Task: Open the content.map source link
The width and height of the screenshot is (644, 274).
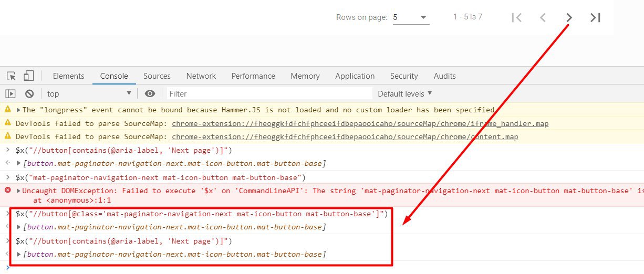Action: point(345,137)
